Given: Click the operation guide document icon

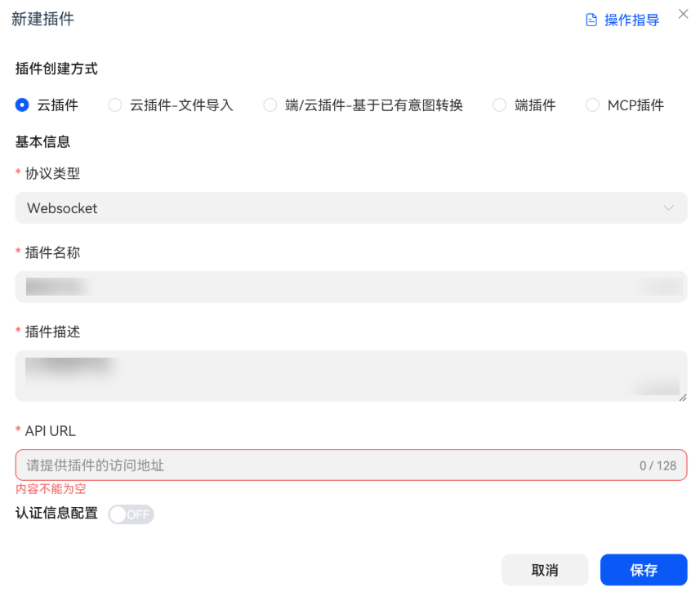Looking at the screenshot, I should pos(591,20).
